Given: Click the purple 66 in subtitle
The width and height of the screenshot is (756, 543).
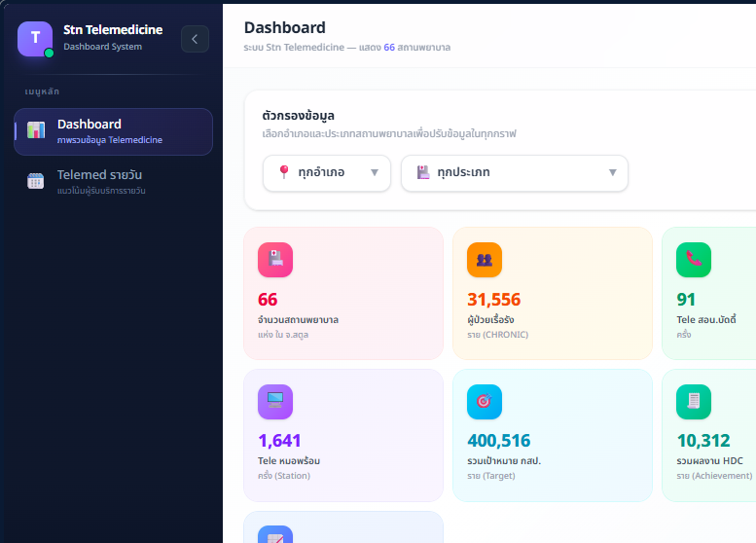Looking at the screenshot, I should 389,48.
